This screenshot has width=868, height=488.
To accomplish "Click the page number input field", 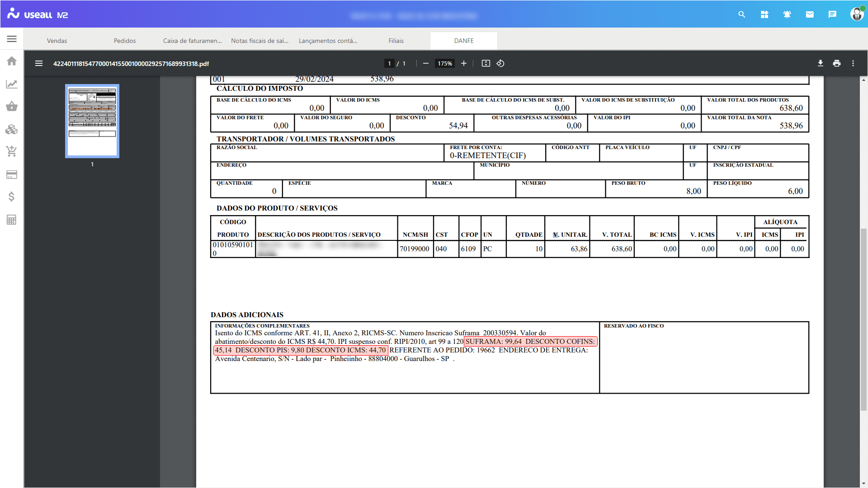I will click(x=389, y=64).
